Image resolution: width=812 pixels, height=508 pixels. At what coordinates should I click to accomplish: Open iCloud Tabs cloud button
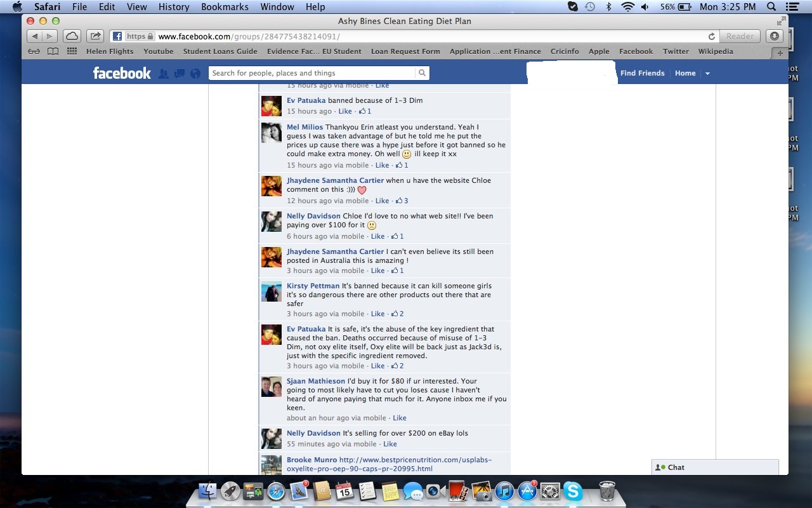point(72,36)
